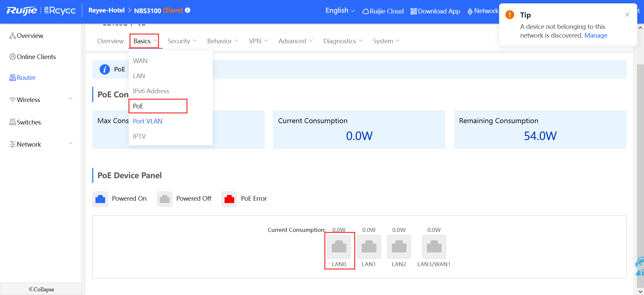Open Download App link
The image size is (644, 295).
pos(435,11)
